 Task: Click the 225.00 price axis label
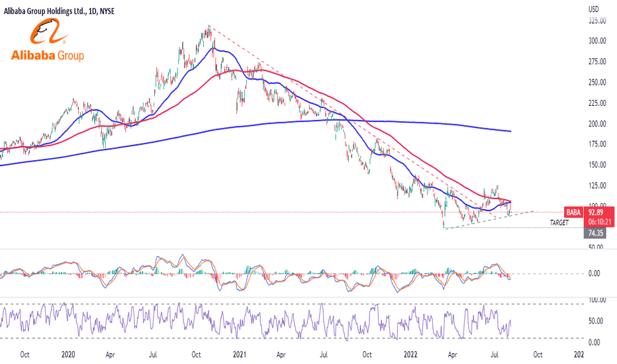pos(597,103)
